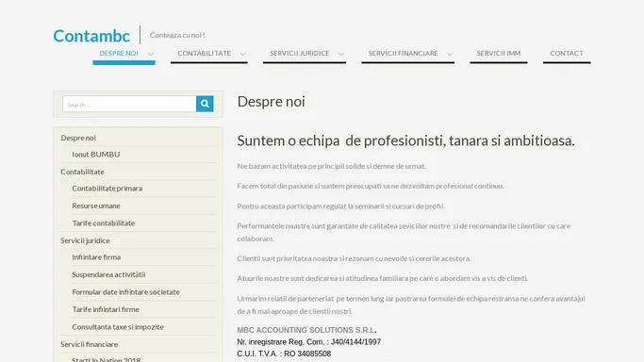
Task: Expand the Servicii financiare menu chevron
Action: coord(450,54)
